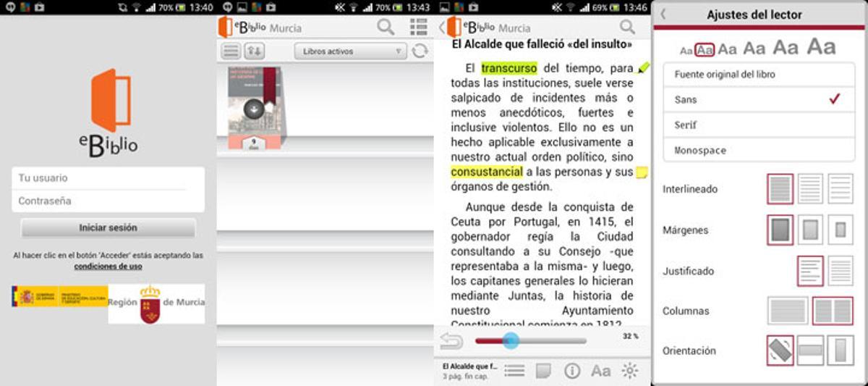868x386 pixels.
Task: Tap the sort order arrows icon
Action: [x=254, y=51]
